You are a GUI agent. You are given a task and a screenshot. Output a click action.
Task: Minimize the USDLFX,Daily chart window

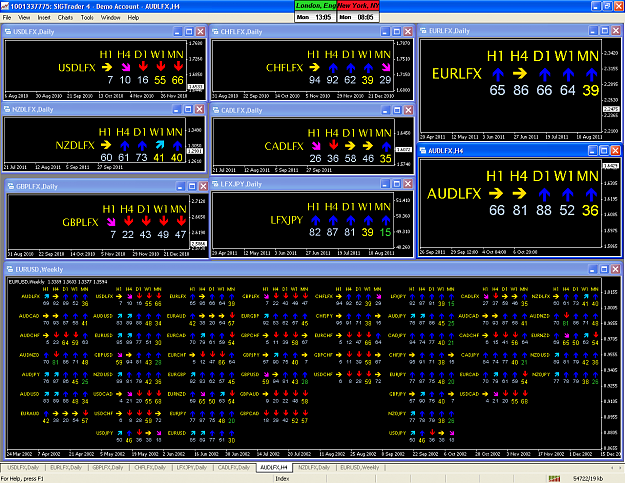178,31
